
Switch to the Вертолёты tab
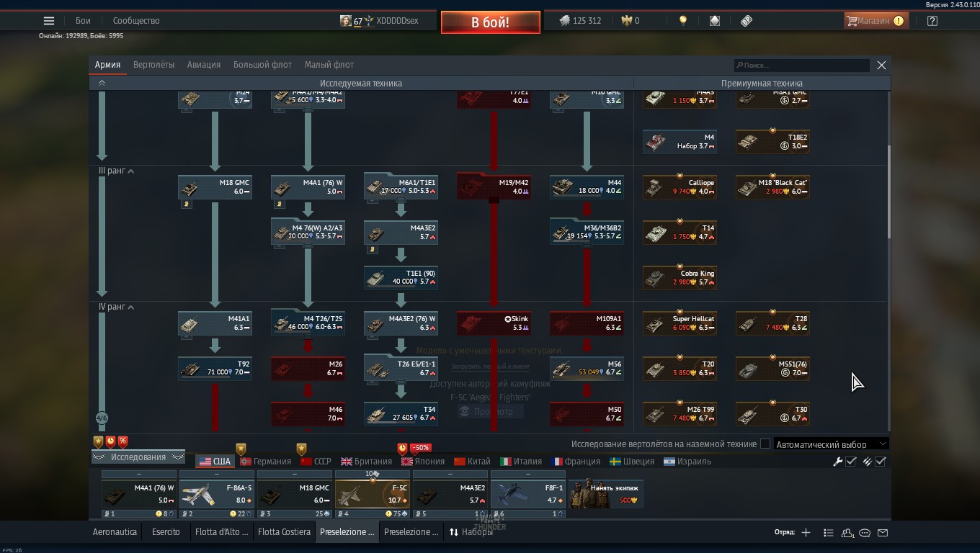click(x=153, y=65)
